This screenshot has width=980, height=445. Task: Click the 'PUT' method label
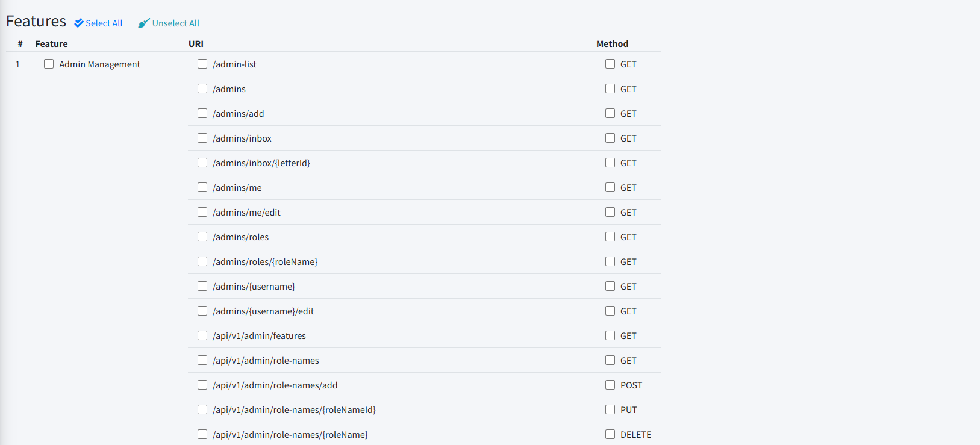pyautogui.click(x=629, y=410)
